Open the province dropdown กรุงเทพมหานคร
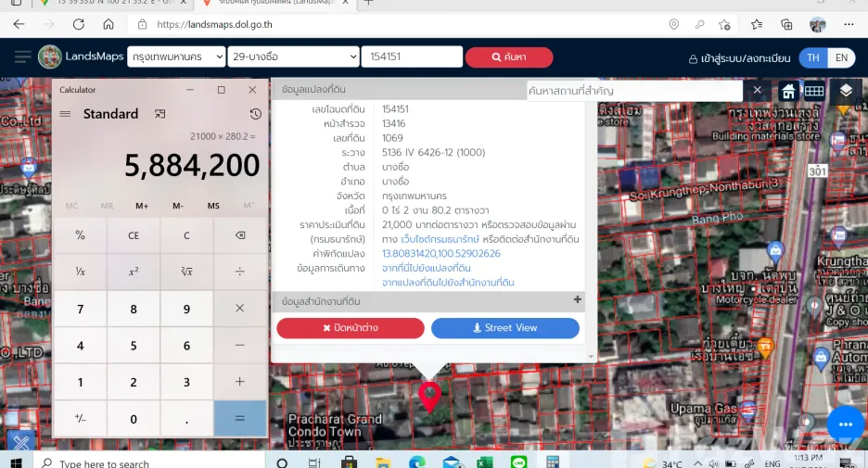The image size is (868, 468). pos(176,57)
